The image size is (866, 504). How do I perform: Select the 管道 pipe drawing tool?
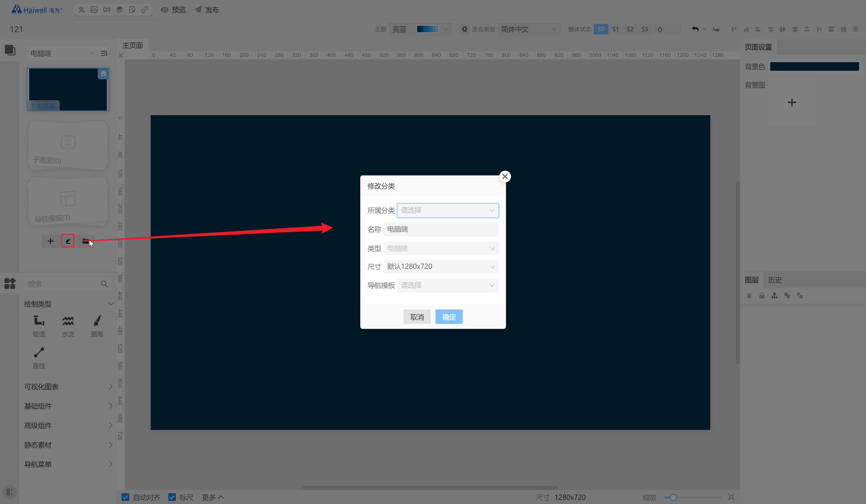[x=39, y=326]
